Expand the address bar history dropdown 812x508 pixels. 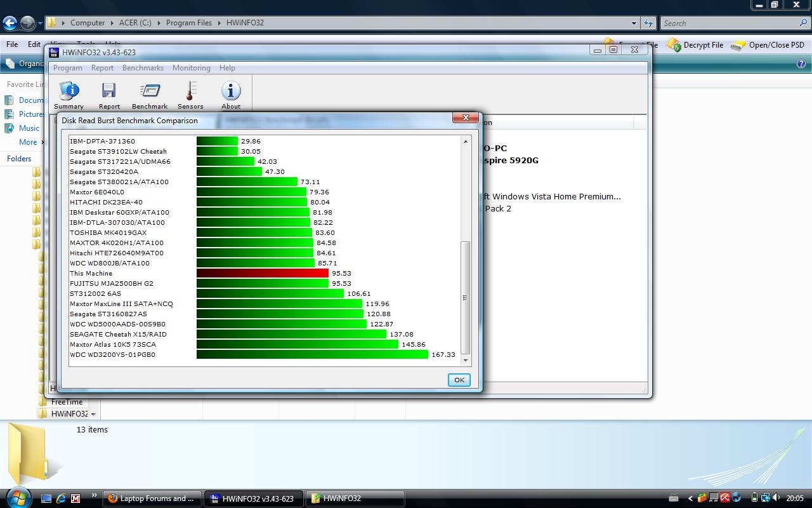coord(634,23)
